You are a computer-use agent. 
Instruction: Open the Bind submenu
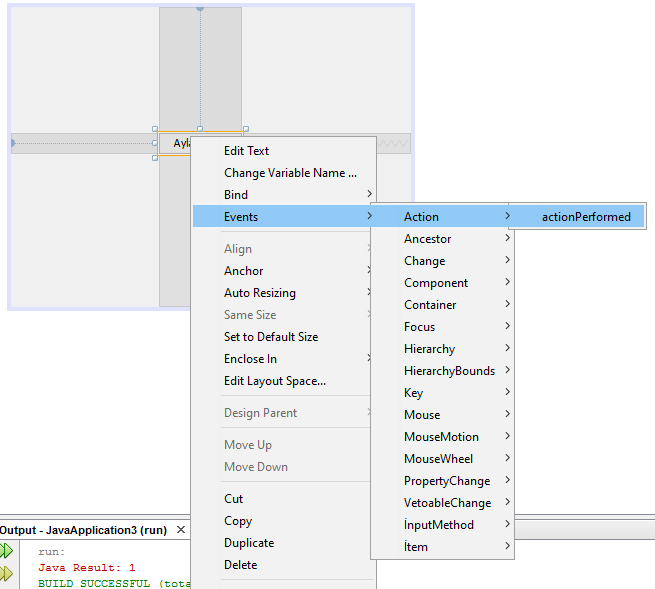pyautogui.click(x=284, y=195)
